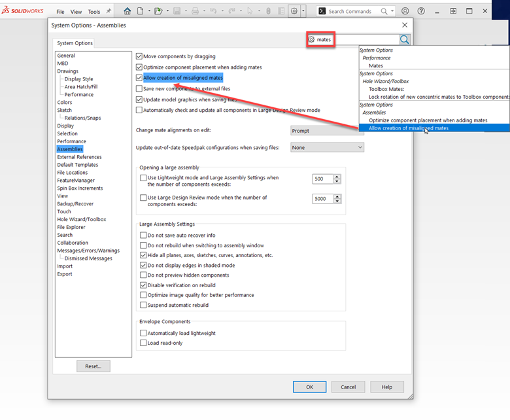Viewport: 510px width, 420px height.
Task: Toggle Update model graphics when saving files
Action: [x=139, y=99]
